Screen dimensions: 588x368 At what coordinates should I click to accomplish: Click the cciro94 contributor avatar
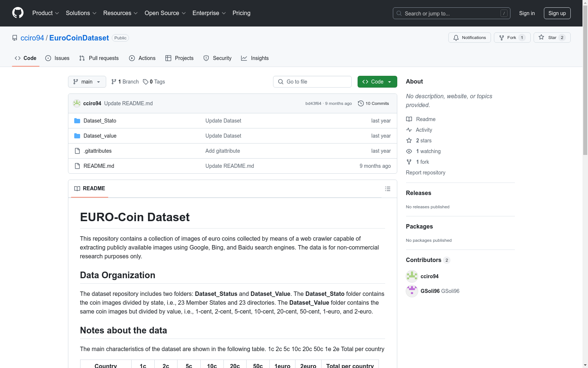point(412,276)
